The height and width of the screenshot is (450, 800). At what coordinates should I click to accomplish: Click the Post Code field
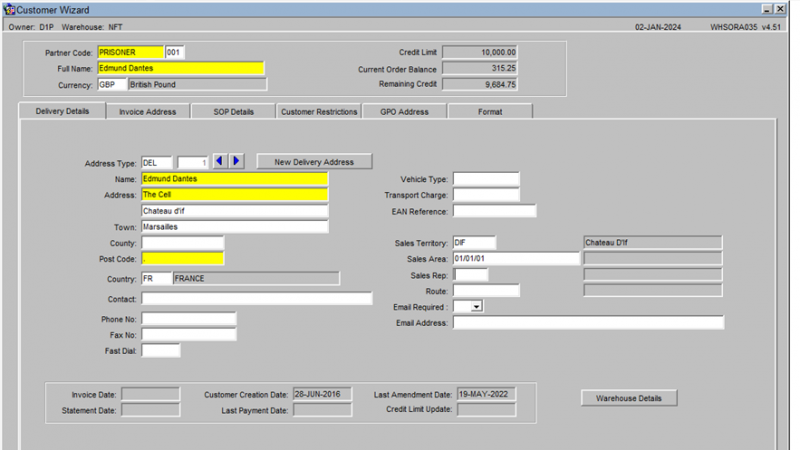183,259
